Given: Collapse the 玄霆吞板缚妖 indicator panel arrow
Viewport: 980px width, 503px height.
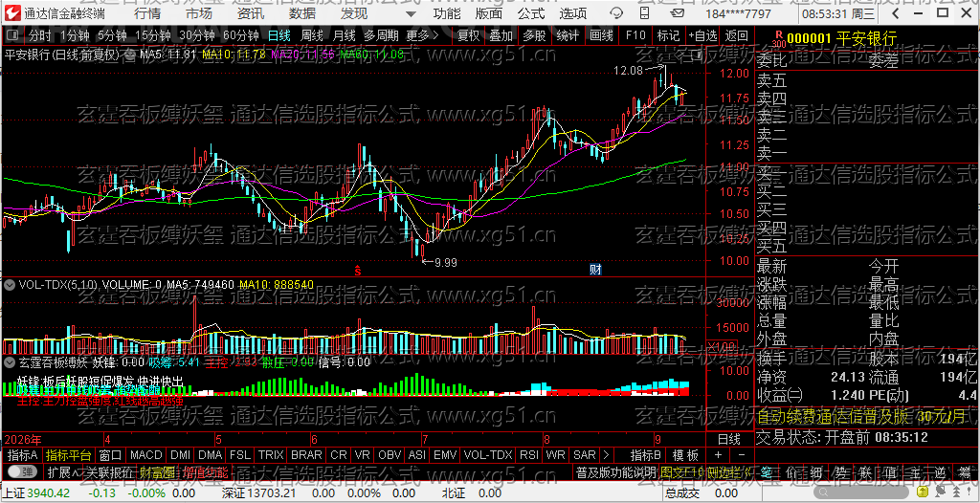Looking at the screenshot, I should [10, 361].
